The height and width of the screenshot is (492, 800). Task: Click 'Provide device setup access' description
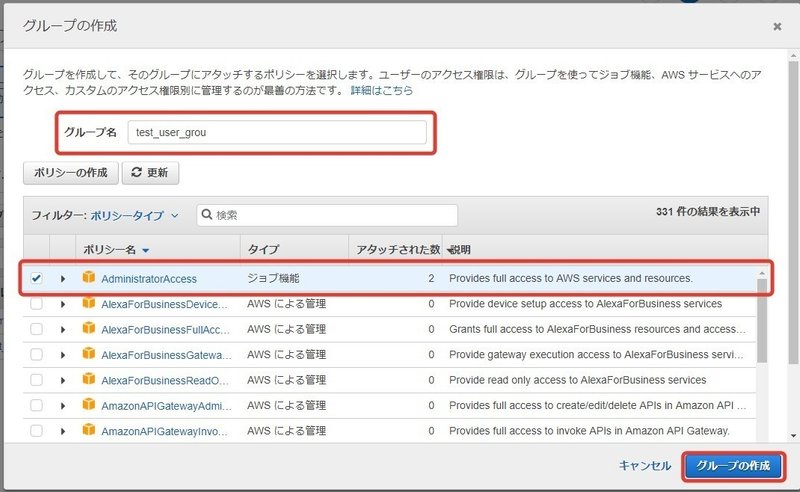point(586,304)
